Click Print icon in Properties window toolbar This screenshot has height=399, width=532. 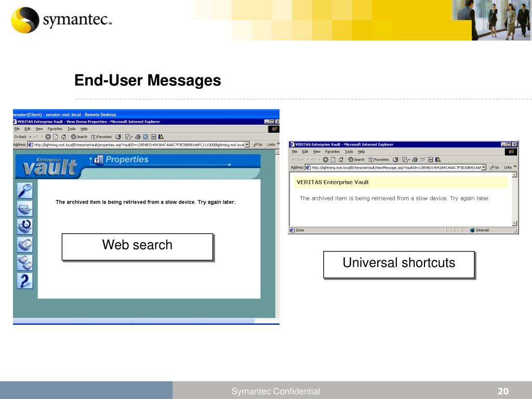point(138,137)
